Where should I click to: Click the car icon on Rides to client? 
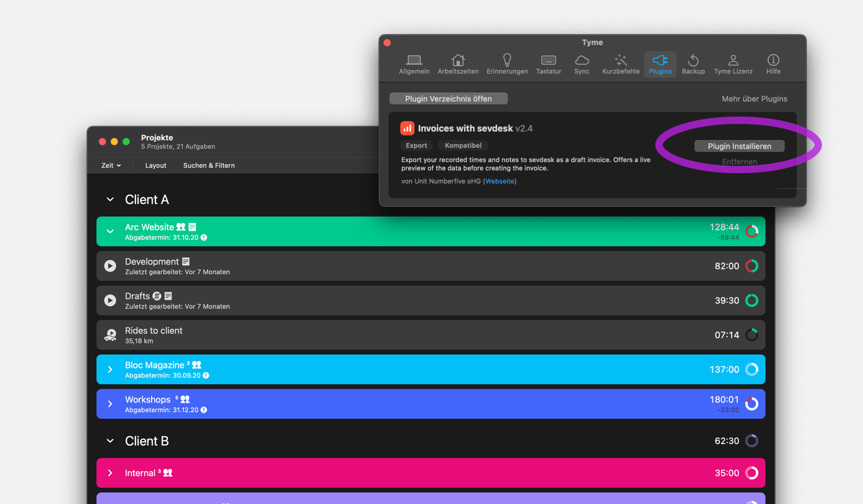pos(110,335)
